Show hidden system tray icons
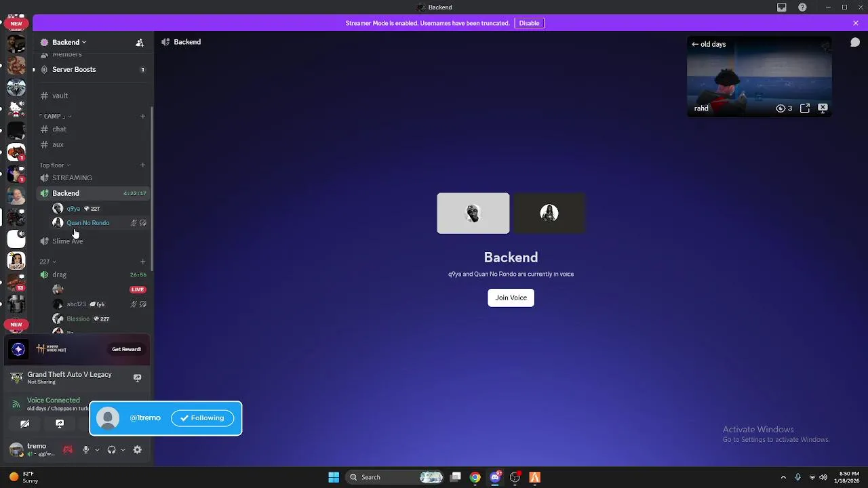 click(783, 477)
